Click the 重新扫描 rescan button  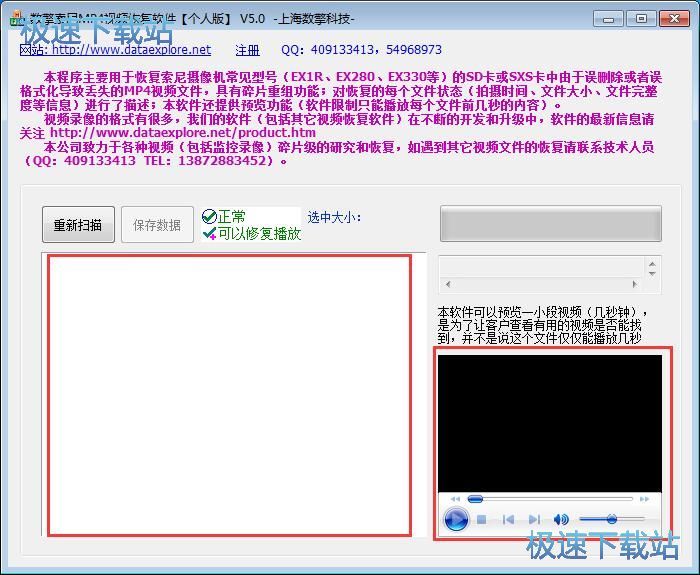pyautogui.click(x=78, y=225)
